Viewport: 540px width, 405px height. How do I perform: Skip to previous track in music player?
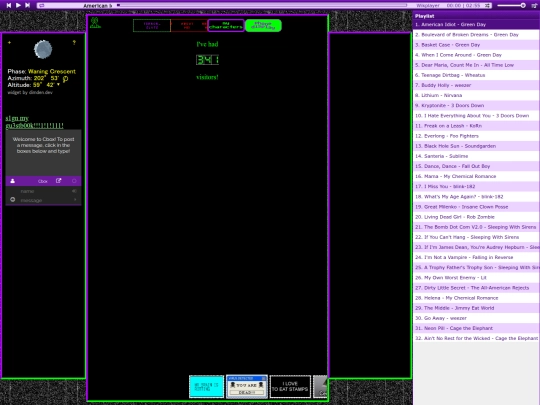point(9,5)
